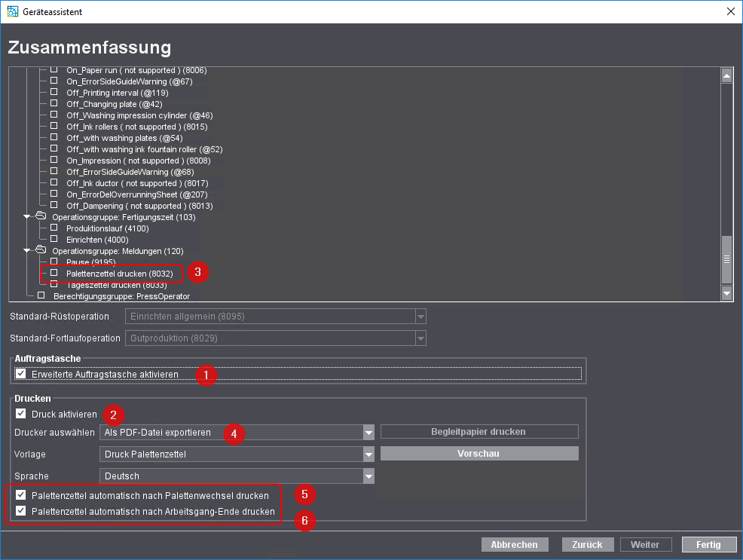This screenshot has width=743, height=560.
Task: Tick checkbox for Off_Washing impression cylinder
Action: (x=54, y=115)
